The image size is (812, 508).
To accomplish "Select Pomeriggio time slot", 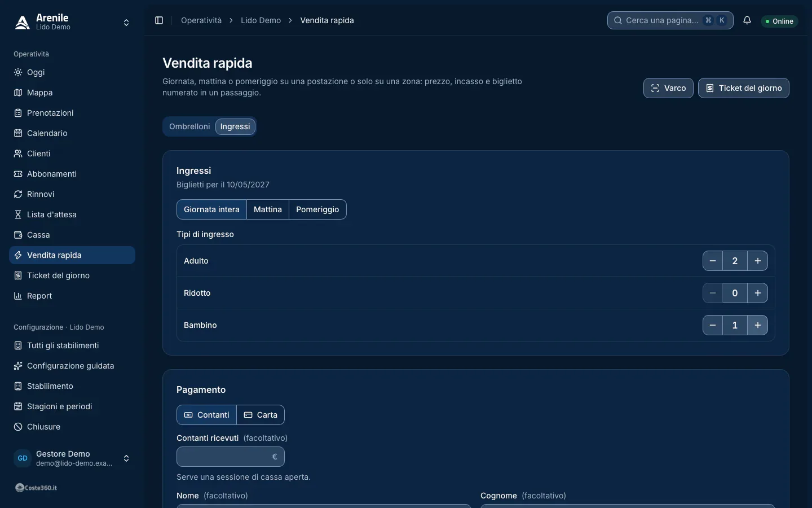I will point(317,209).
